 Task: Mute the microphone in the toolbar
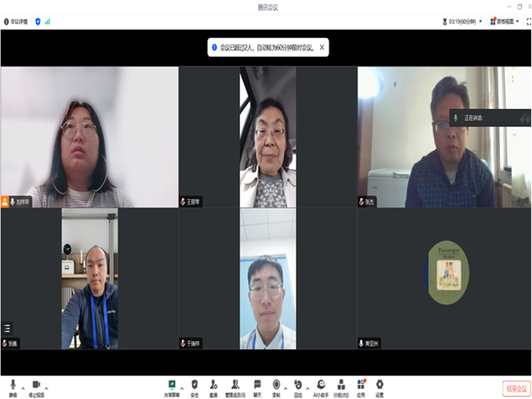(x=13, y=385)
